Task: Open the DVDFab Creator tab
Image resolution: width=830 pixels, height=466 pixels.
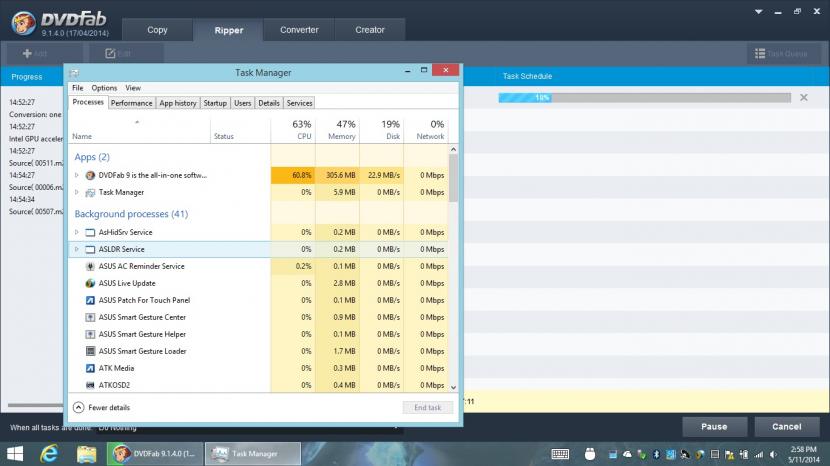Action: pos(370,30)
